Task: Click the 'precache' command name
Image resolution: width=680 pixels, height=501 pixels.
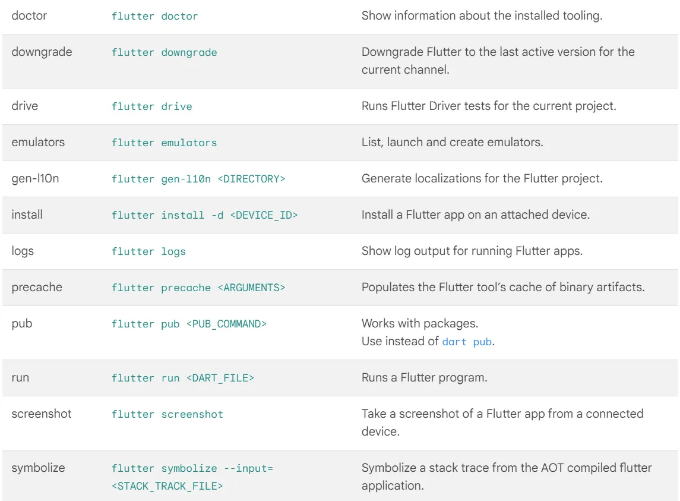Action: point(37,287)
